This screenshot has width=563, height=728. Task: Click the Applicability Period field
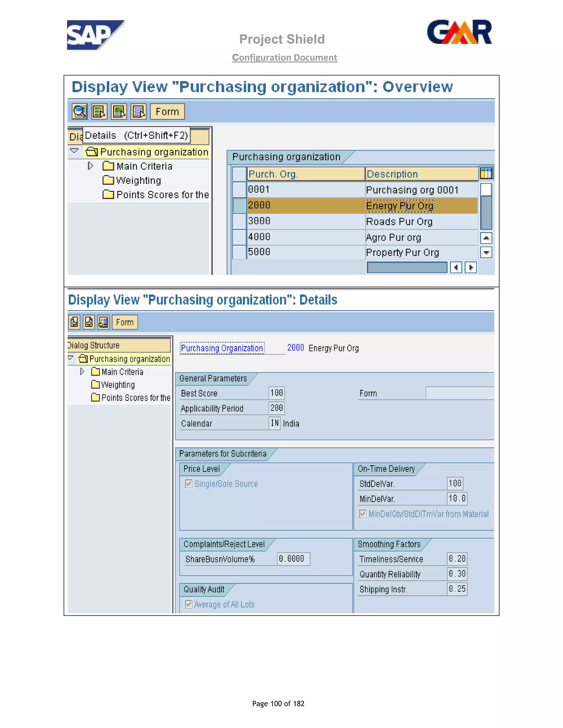click(277, 408)
